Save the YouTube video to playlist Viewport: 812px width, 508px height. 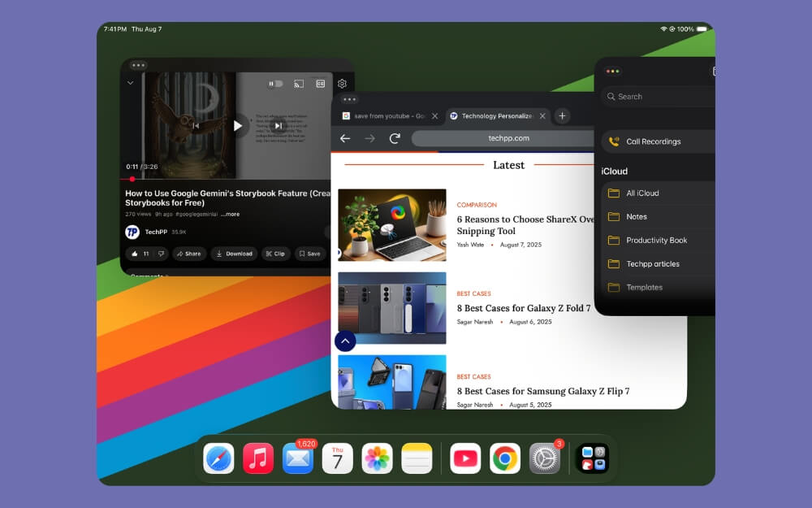pyautogui.click(x=310, y=254)
